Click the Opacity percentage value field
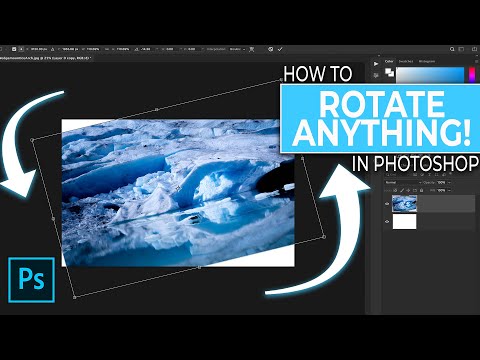Screen dimensions: 480x360 tap(441, 183)
